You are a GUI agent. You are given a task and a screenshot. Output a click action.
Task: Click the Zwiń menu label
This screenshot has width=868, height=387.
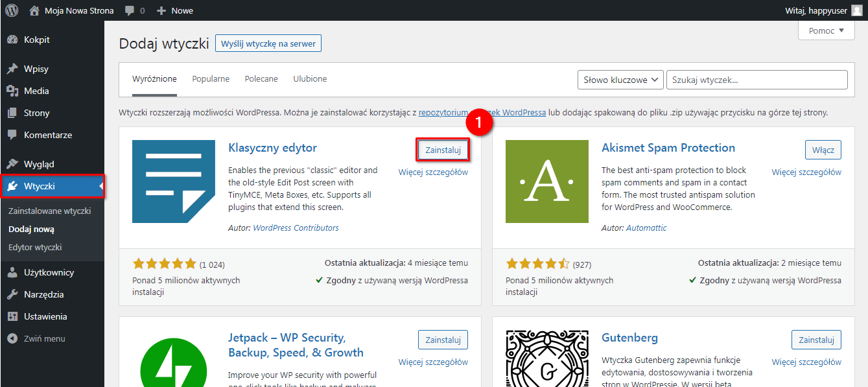45,338
